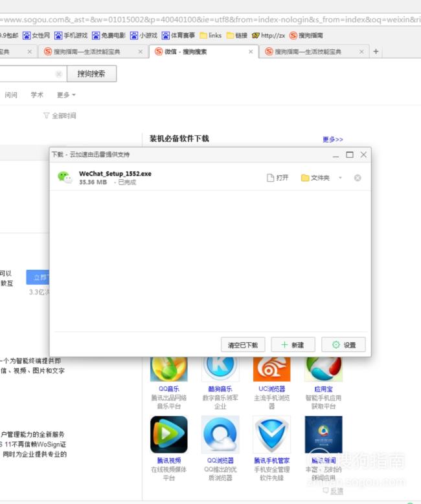Open the download folder for WeChat setup

coord(315,178)
